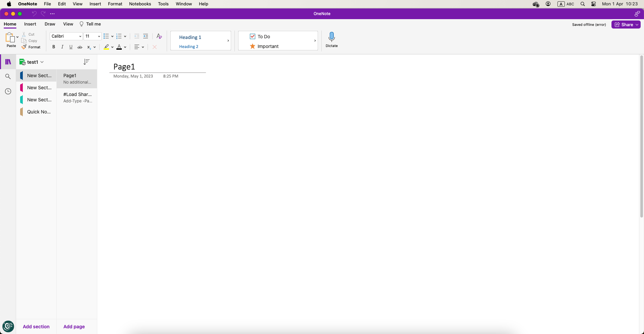Apply bulleted list

(x=106, y=36)
